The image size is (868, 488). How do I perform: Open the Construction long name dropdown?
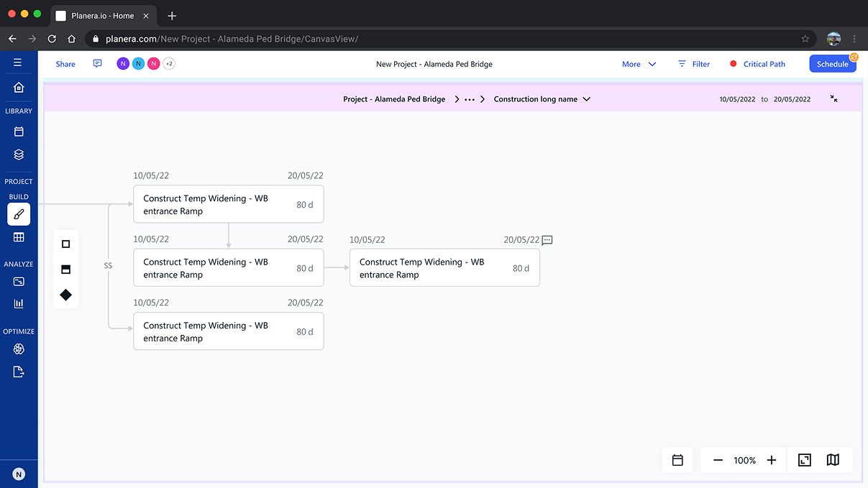(542, 99)
